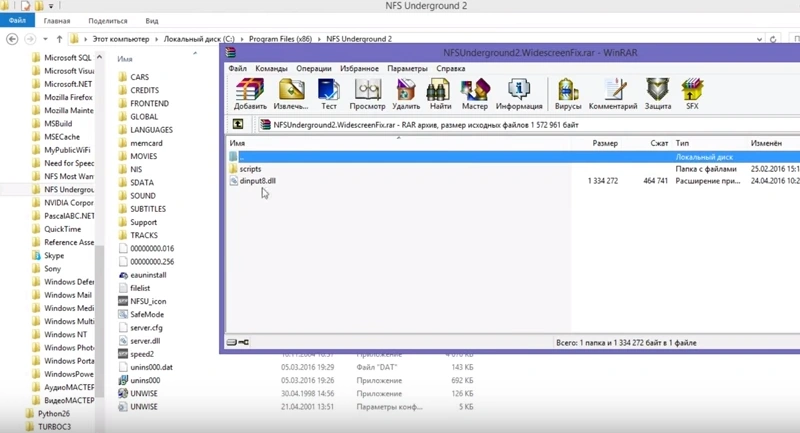800x433 pixels.
Task: Open quick access toolbar dropdown in title bar
Action: [x=51, y=6]
